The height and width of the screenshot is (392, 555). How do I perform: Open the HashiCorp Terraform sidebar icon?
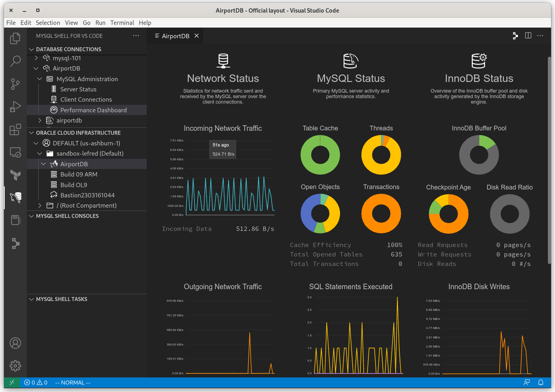pyautogui.click(x=15, y=175)
